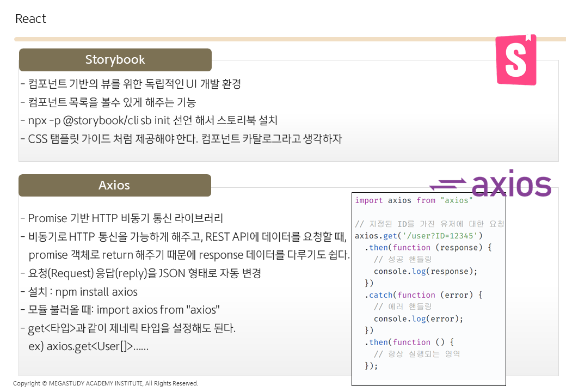566x392 pixels.
Task: Click comment '// 항상 실행되는 영역' in code
Action: click(x=417, y=354)
